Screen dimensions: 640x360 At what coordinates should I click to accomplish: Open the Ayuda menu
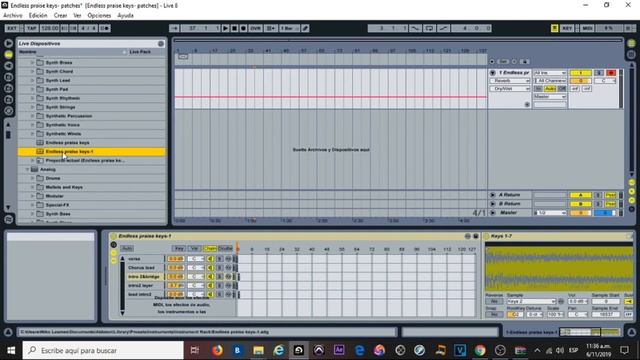125,16
